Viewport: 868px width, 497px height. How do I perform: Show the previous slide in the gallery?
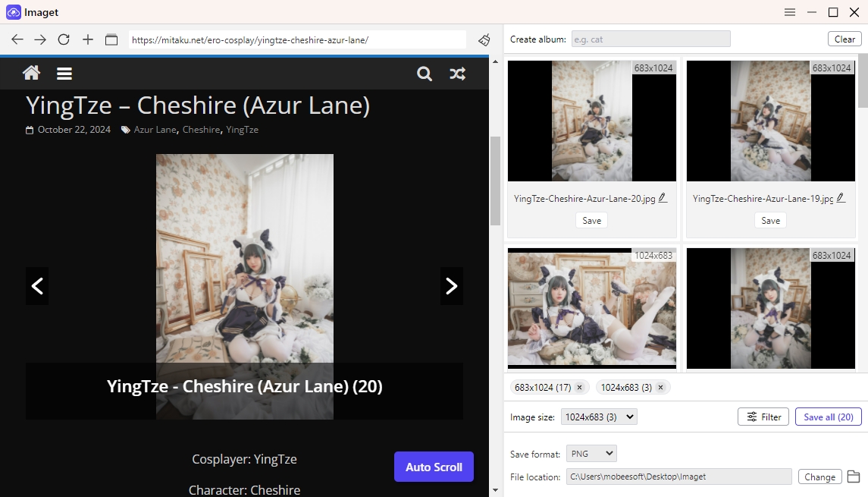pos(37,286)
